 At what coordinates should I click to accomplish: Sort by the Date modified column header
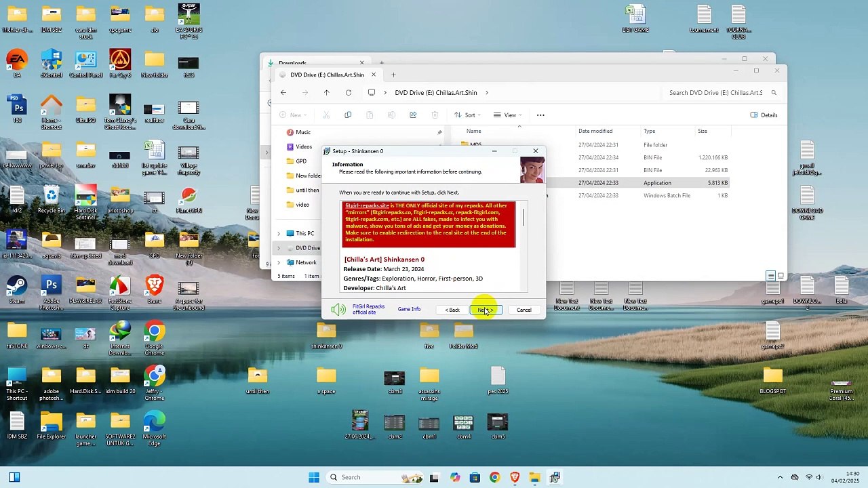[x=595, y=131]
